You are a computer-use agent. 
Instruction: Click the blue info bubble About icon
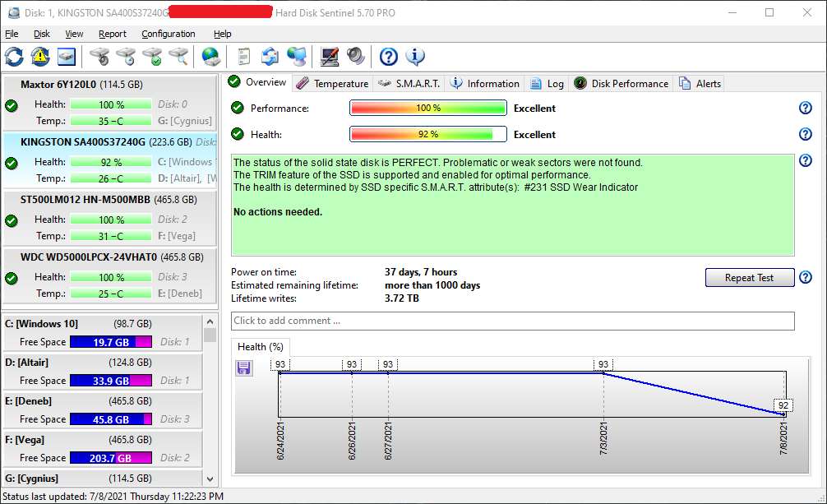tap(415, 57)
